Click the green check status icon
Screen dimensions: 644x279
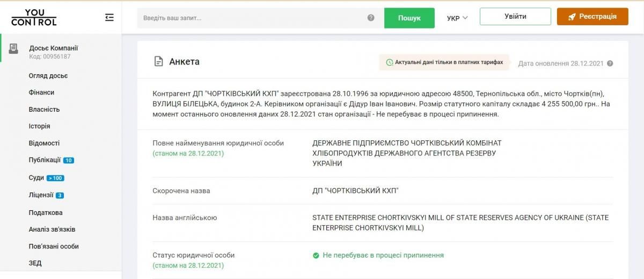click(x=316, y=255)
